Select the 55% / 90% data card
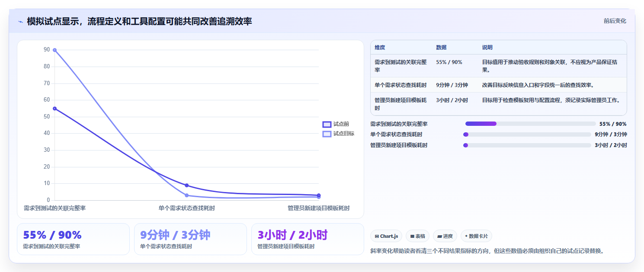This screenshot has height=272, width=644. coord(73,239)
